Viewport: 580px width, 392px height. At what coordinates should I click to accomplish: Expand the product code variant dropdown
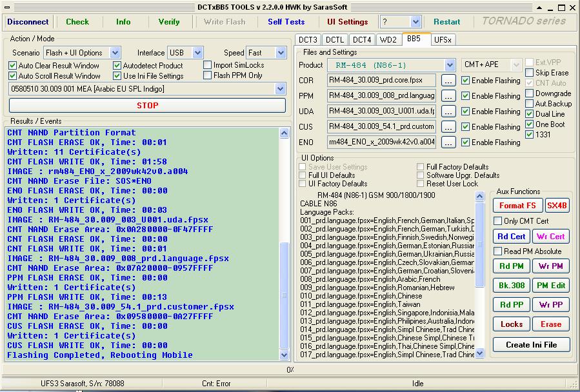coord(281,89)
